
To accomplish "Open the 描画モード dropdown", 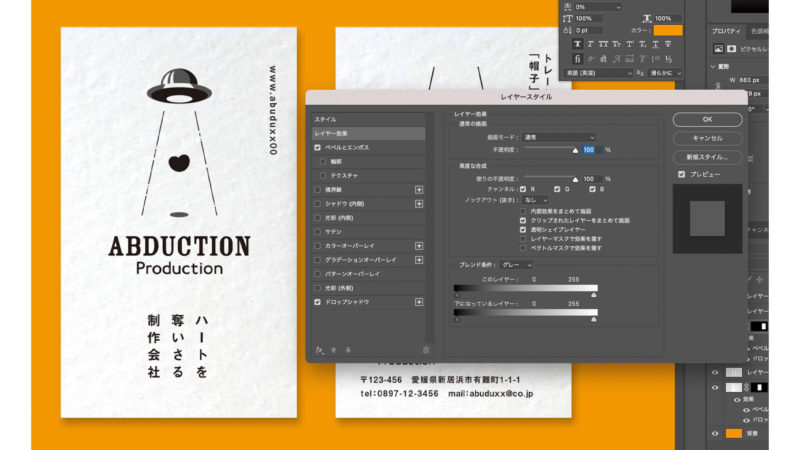I will 559,137.
